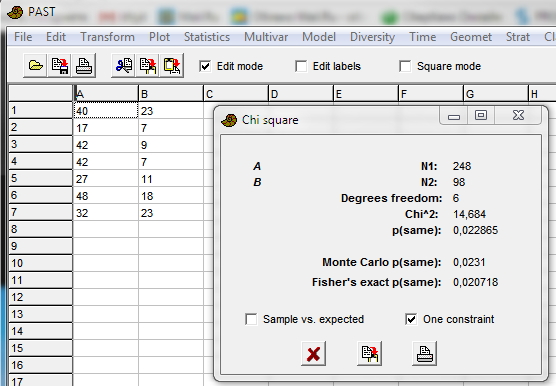Maximize the Chi square dialog
This screenshot has width=556, height=386.
[x=481, y=116]
